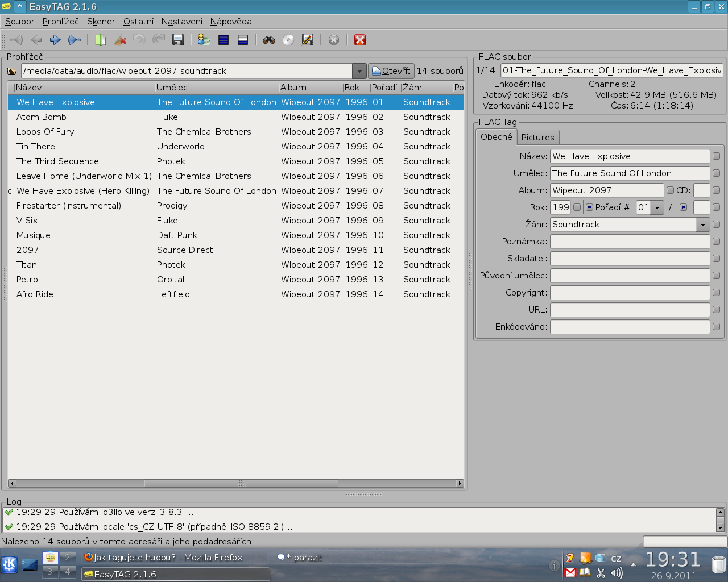728x582 pixels.
Task: Open the Žánr genre dropdown arrow
Action: coord(703,225)
